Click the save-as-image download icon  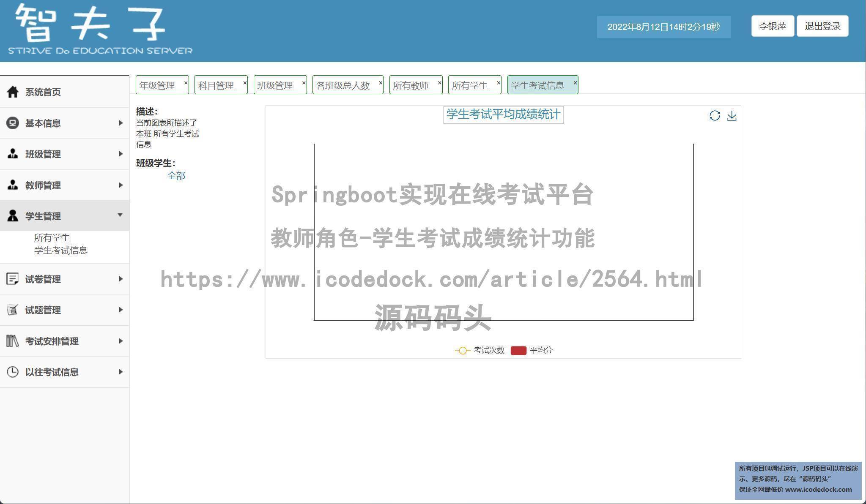tap(732, 116)
